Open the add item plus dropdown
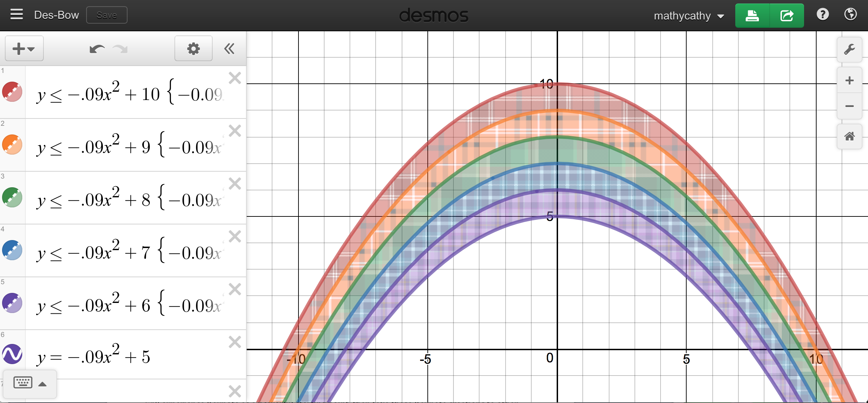 24,49
